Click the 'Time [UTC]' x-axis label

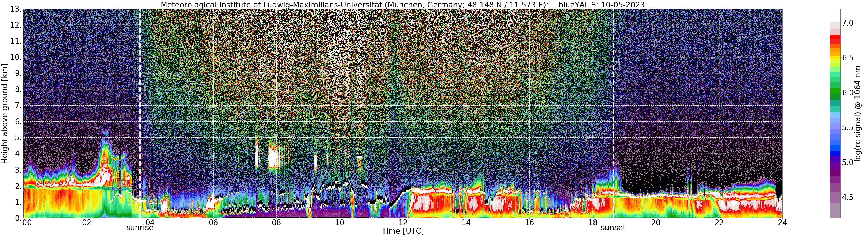[403, 231]
